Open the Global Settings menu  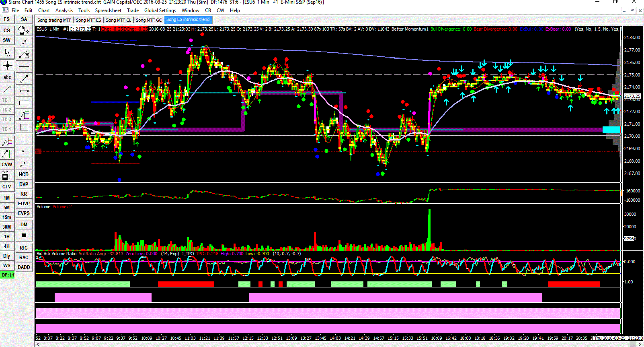pyautogui.click(x=160, y=10)
